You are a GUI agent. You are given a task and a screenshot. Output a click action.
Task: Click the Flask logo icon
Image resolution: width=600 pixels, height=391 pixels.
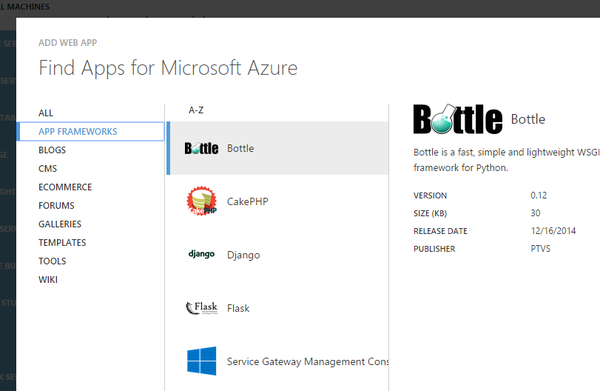coord(202,308)
